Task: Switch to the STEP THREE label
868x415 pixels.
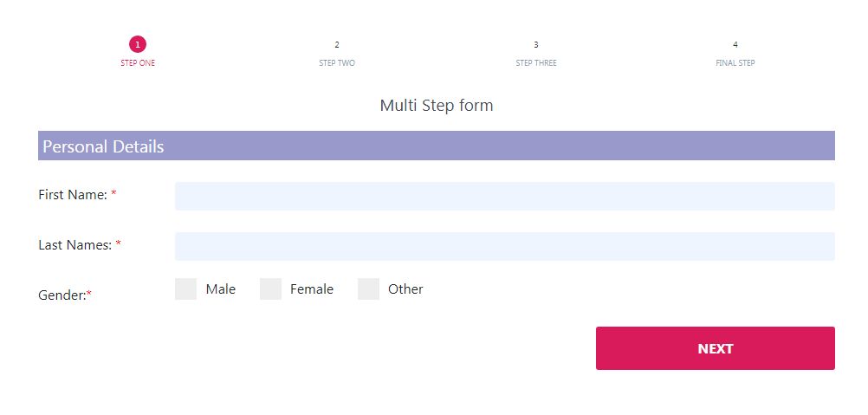Action: click(x=536, y=63)
